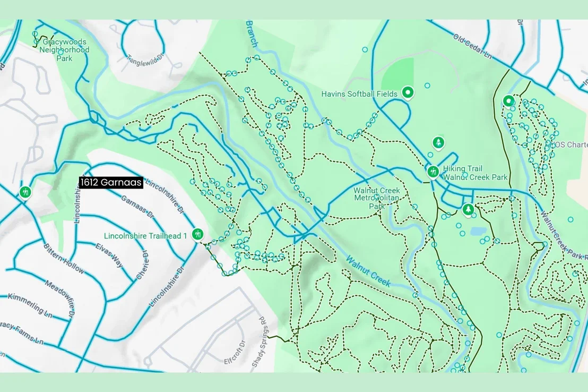
Task: Click the Garnaas Dr street label
Action: coord(137,207)
